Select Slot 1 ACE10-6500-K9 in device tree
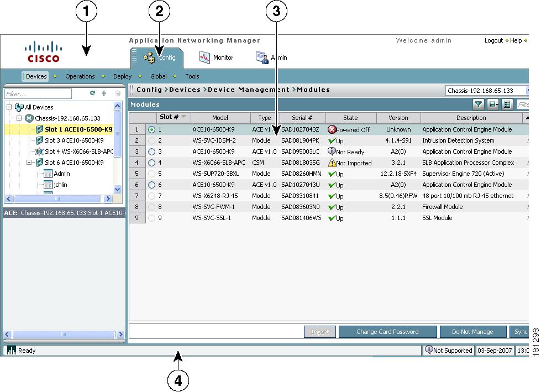This screenshot has height=392, width=541. 78,129
